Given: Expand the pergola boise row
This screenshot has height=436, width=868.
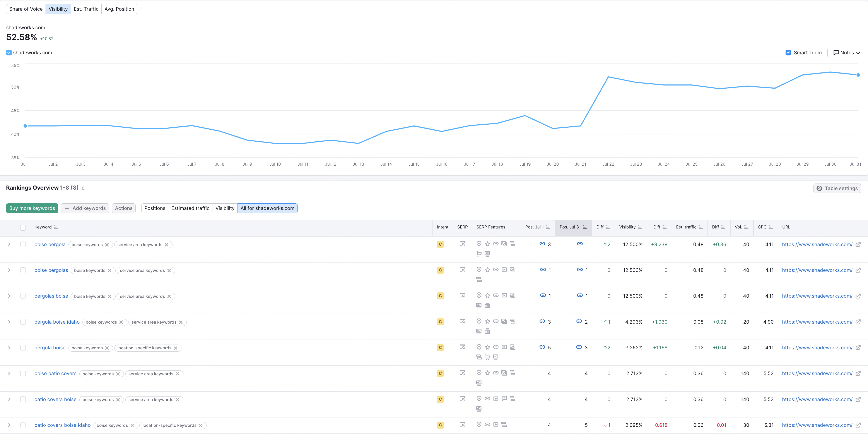Looking at the screenshot, I should click(x=9, y=348).
